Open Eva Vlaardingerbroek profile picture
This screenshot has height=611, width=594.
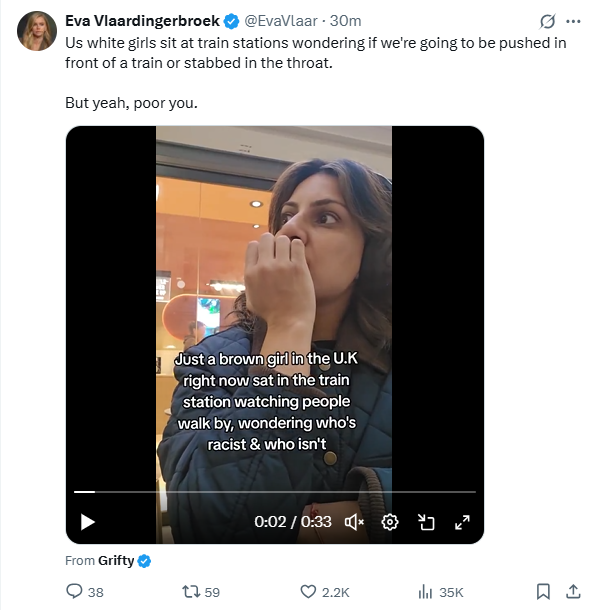pos(37,31)
